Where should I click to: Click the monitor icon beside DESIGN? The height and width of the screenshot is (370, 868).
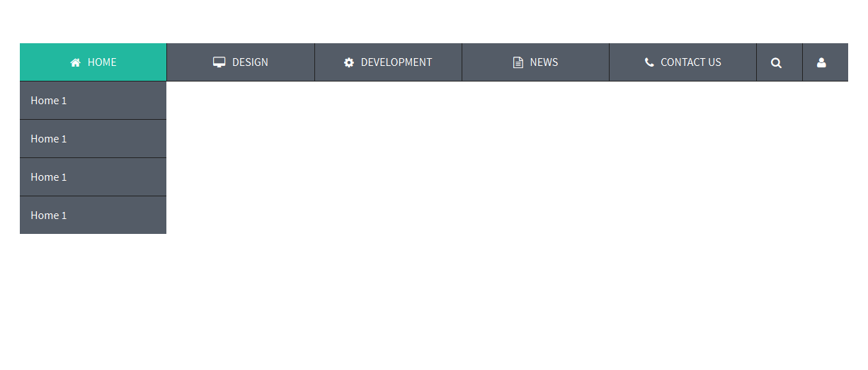click(219, 62)
